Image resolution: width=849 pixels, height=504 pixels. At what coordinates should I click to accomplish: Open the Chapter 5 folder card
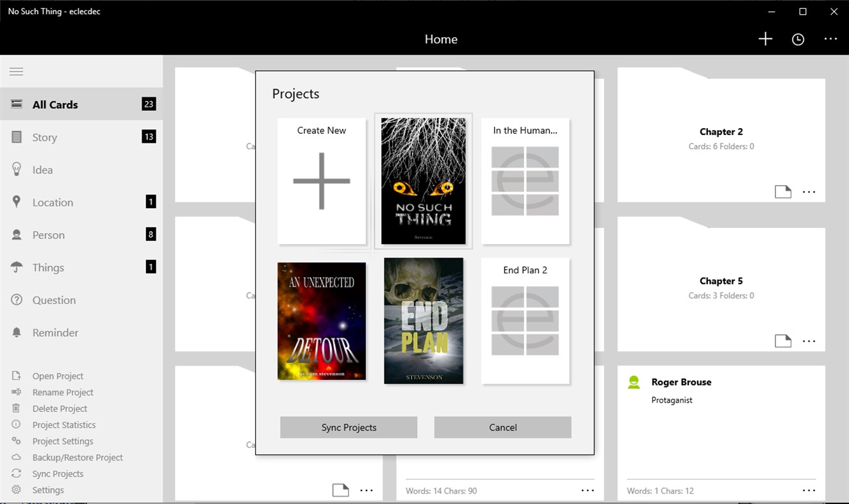click(x=721, y=284)
